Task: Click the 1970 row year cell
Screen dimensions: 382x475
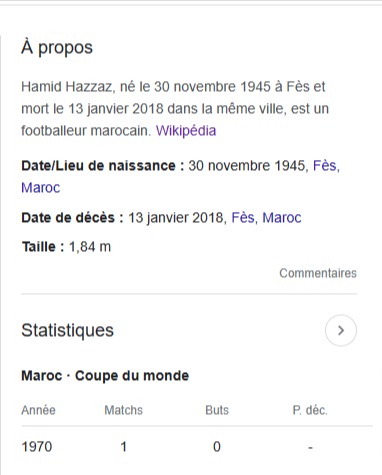Action: pyautogui.click(x=37, y=447)
